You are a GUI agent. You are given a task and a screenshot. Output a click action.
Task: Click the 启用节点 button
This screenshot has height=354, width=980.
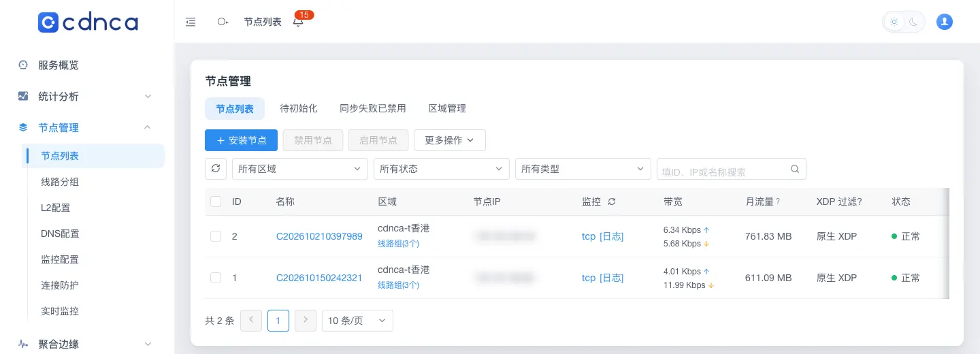click(378, 140)
